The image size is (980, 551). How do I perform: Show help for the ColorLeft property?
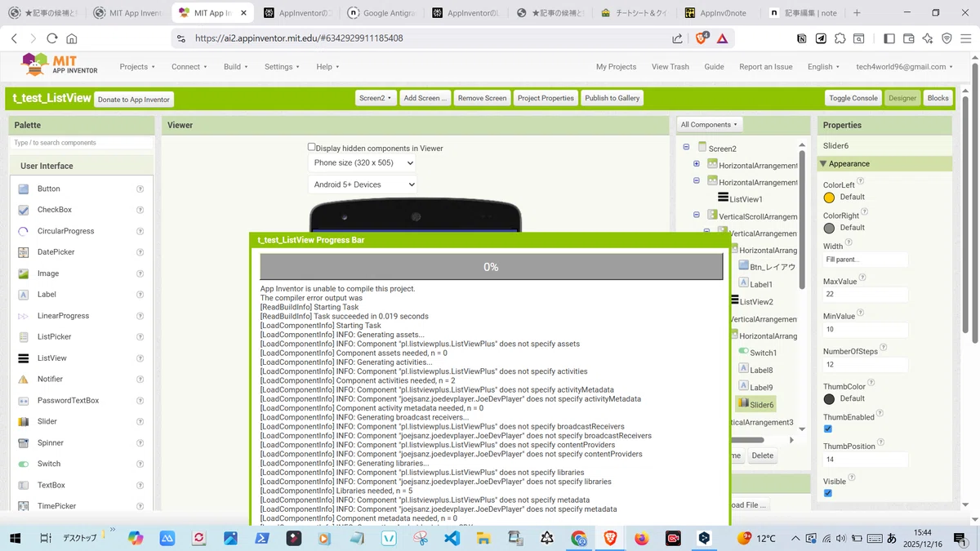861,182
